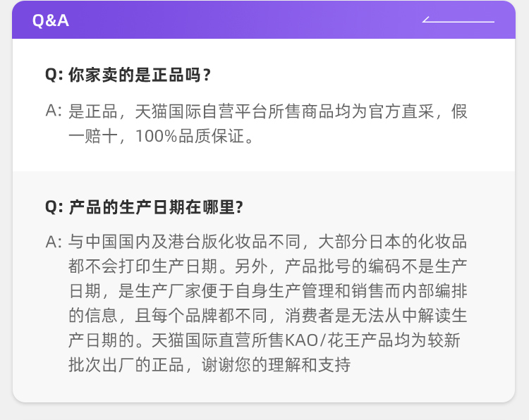Click the line starting 的信息，且每个品牌
Image resolution: width=529 pixels, height=420 pixels.
tap(268, 315)
